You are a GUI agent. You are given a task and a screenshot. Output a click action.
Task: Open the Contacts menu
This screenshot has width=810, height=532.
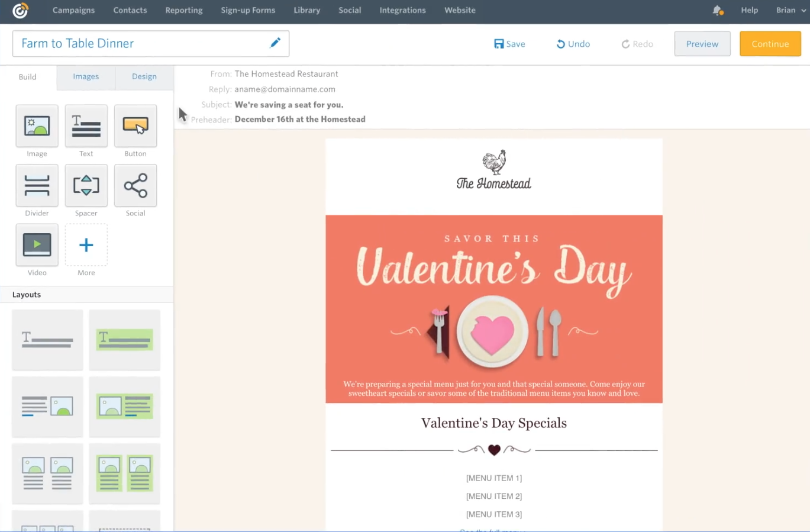click(130, 10)
